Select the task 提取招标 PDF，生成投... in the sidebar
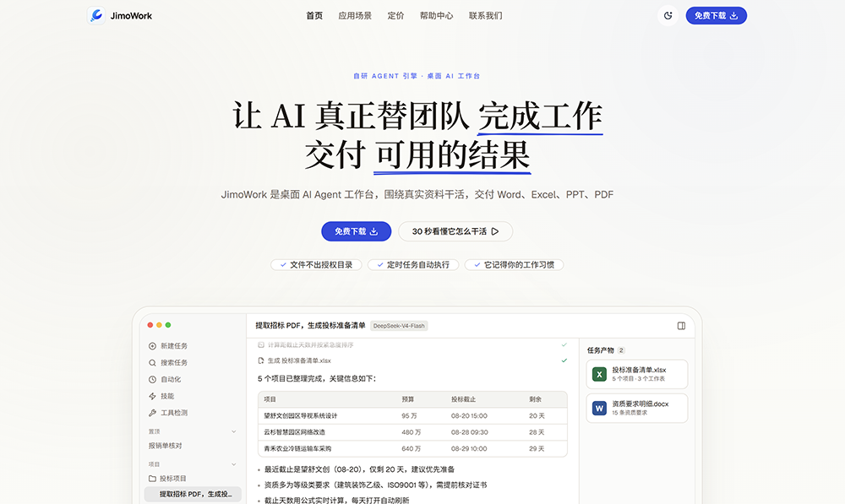Viewport: 845px width, 504px height. coord(193,494)
